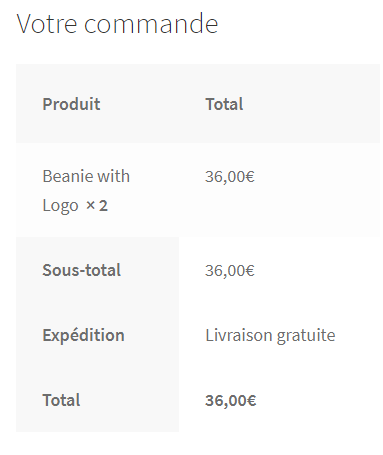Select the word "gratuite" in the shipping line
This screenshot has width=383, height=455.
306,336
